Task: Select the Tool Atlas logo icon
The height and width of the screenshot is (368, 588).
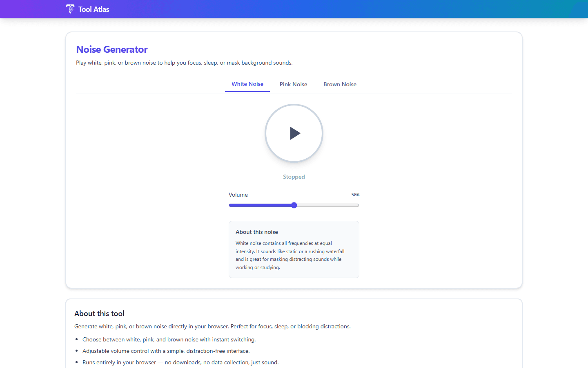Action: [70, 9]
